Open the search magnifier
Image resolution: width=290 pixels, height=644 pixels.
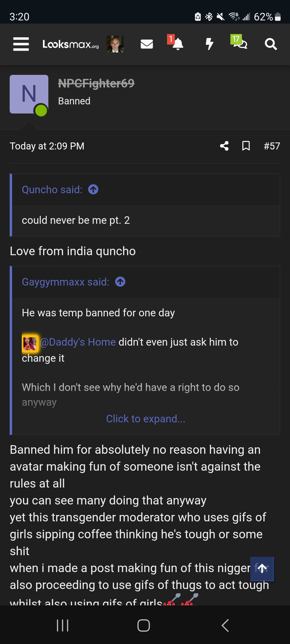click(x=271, y=44)
